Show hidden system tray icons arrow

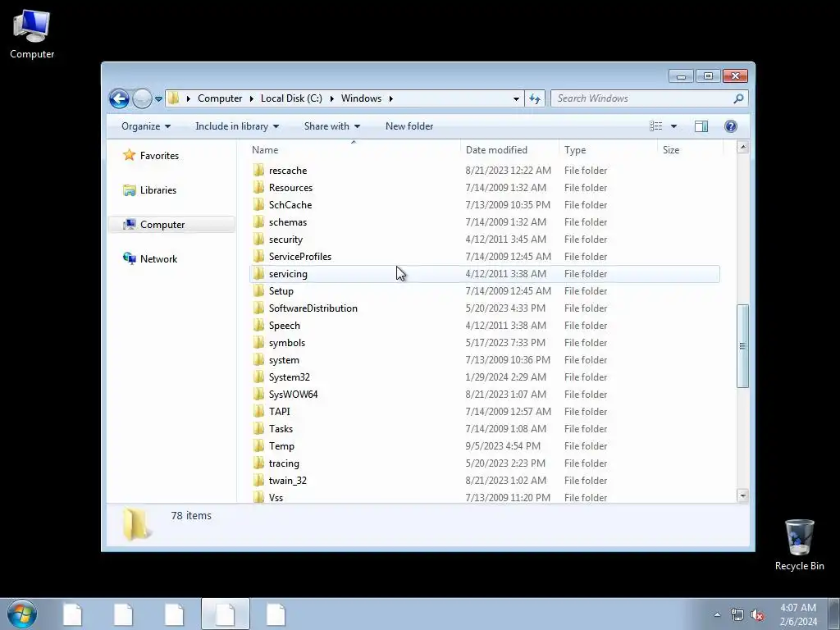pyautogui.click(x=717, y=615)
